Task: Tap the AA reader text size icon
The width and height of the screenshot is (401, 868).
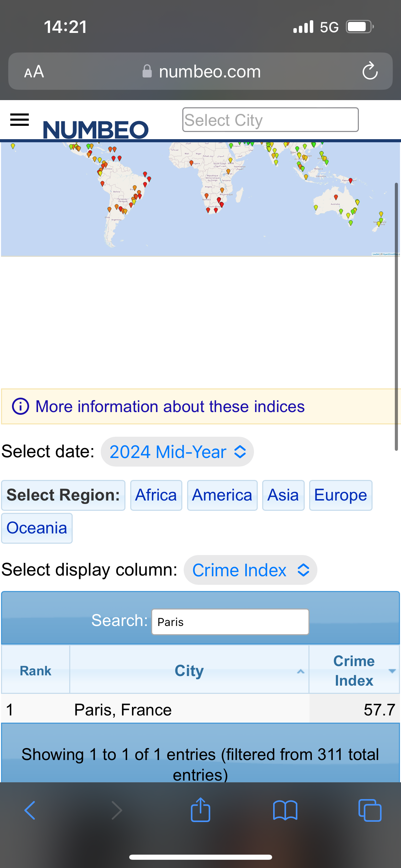Action: pyautogui.click(x=34, y=72)
